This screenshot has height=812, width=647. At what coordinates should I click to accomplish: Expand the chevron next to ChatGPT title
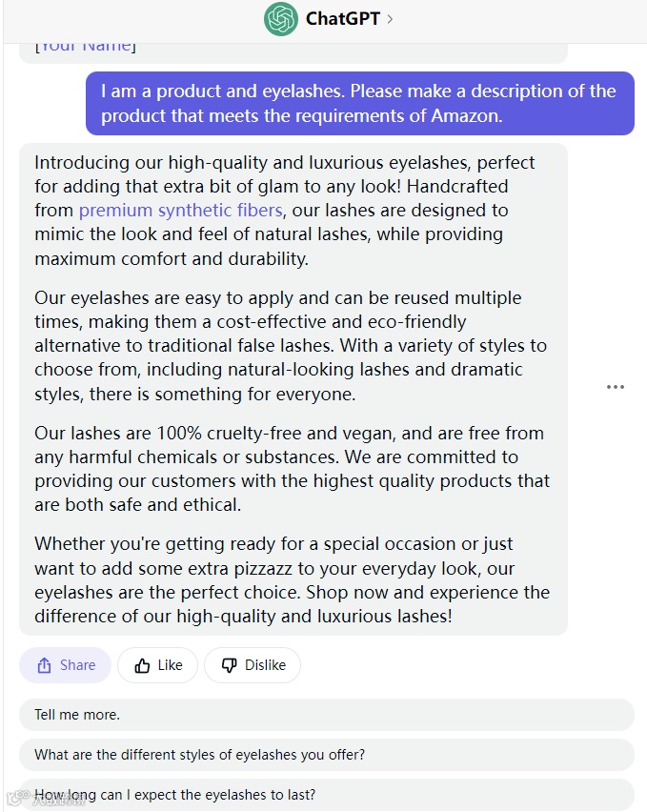click(390, 19)
